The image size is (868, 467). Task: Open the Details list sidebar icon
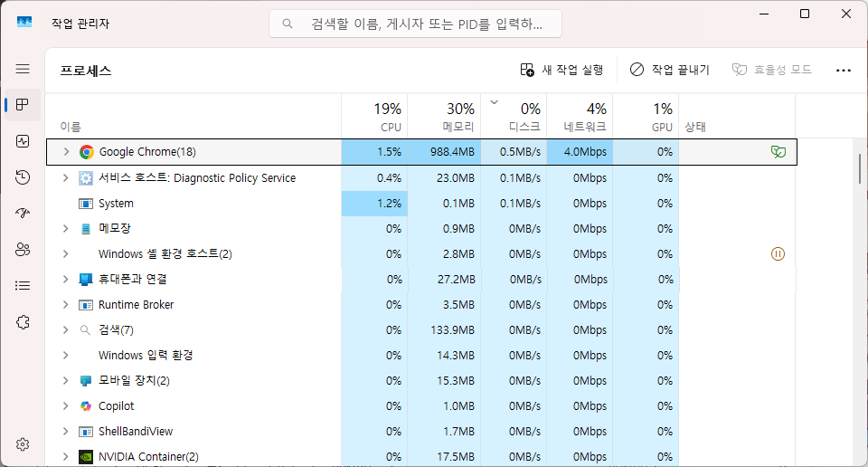pos(23,286)
